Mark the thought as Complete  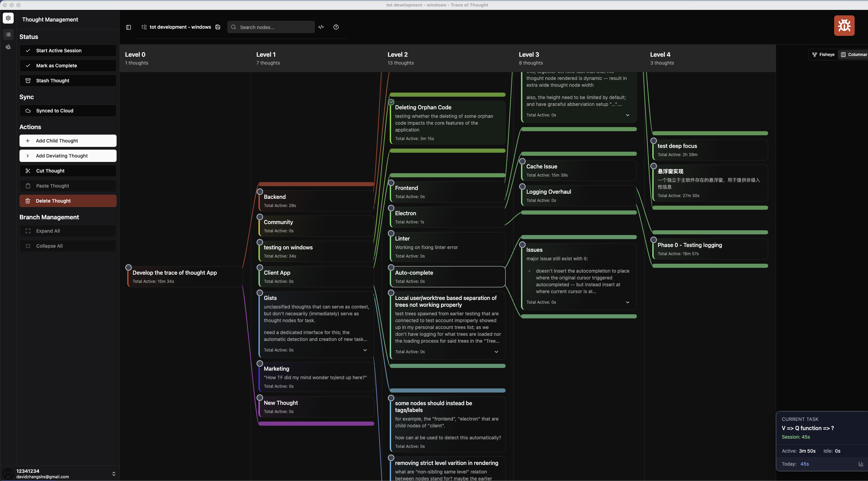coord(68,66)
